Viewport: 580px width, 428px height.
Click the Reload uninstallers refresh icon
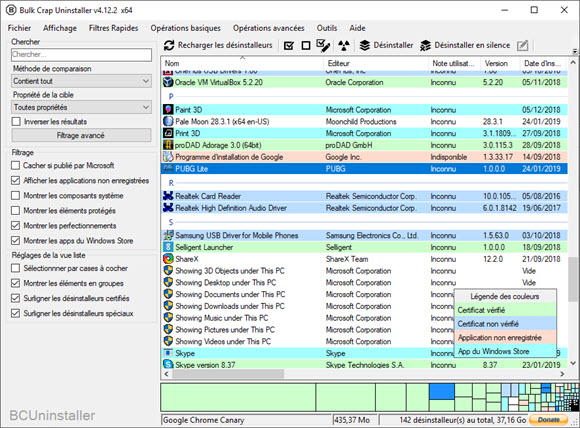tap(169, 46)
